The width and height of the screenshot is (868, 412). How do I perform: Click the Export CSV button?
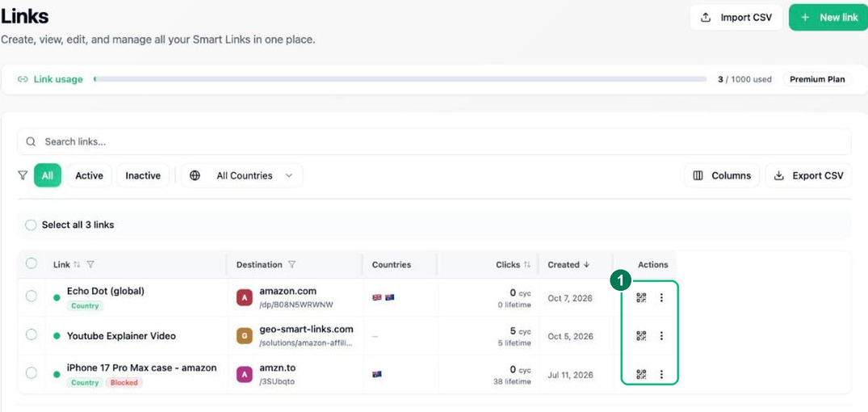click(x=808, y=175)
